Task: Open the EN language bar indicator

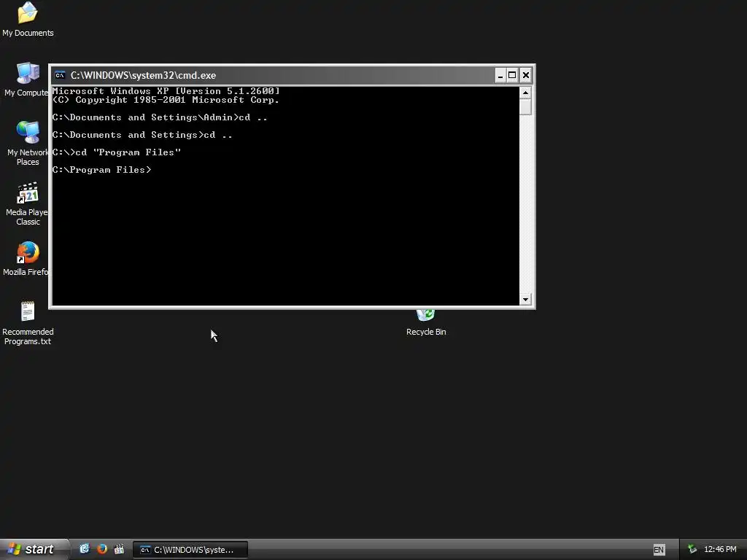Action: click(659, 550)
